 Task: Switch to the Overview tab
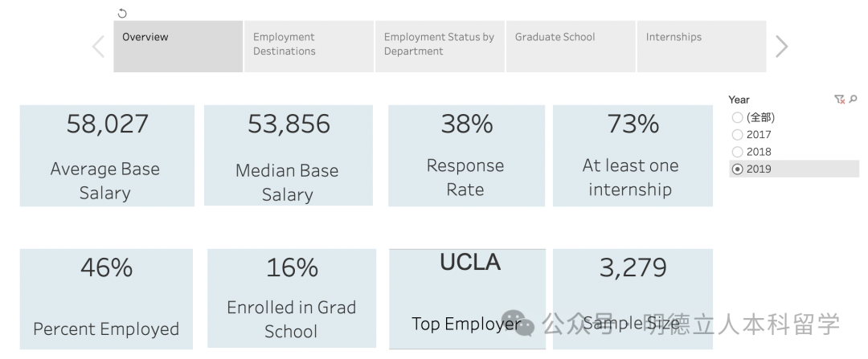click(178, 47)
